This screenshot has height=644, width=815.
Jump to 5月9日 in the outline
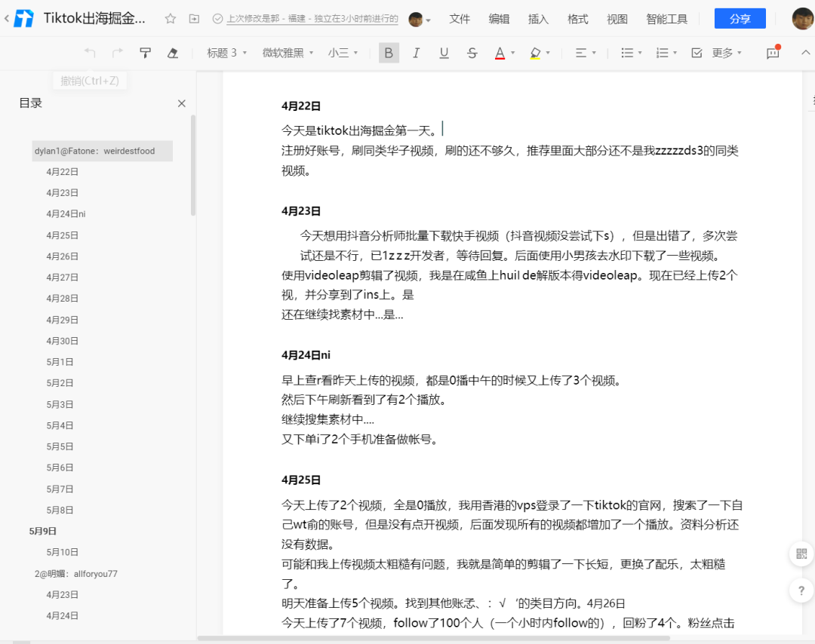pos(42,532)
